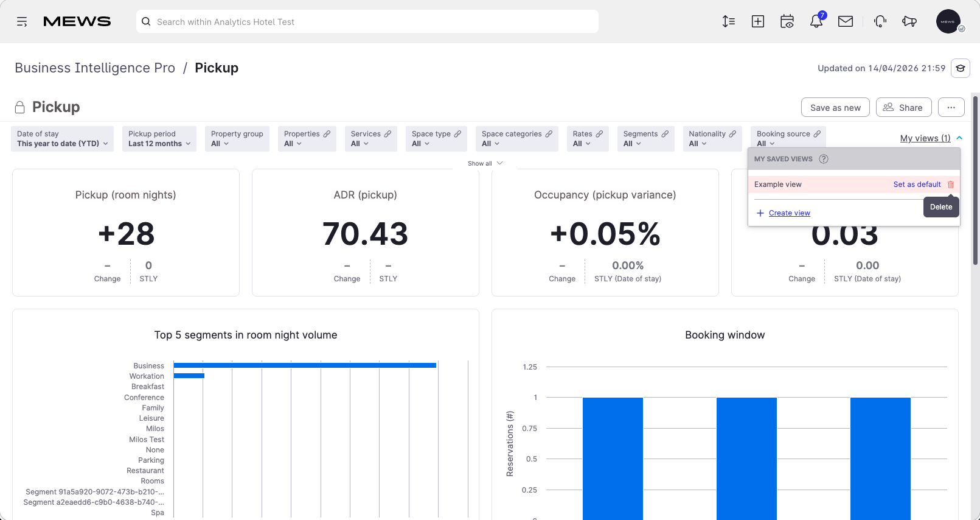Click Set as default link

pyautogui.click(x=917, y=184)
